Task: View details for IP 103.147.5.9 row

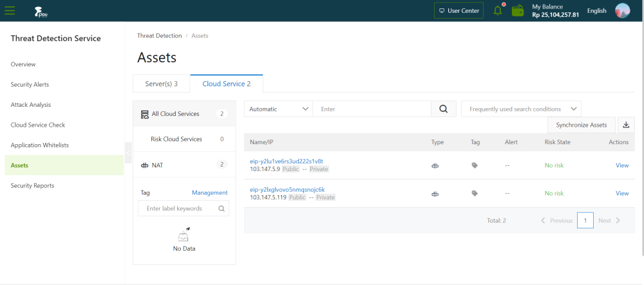Action: (622, 165)
